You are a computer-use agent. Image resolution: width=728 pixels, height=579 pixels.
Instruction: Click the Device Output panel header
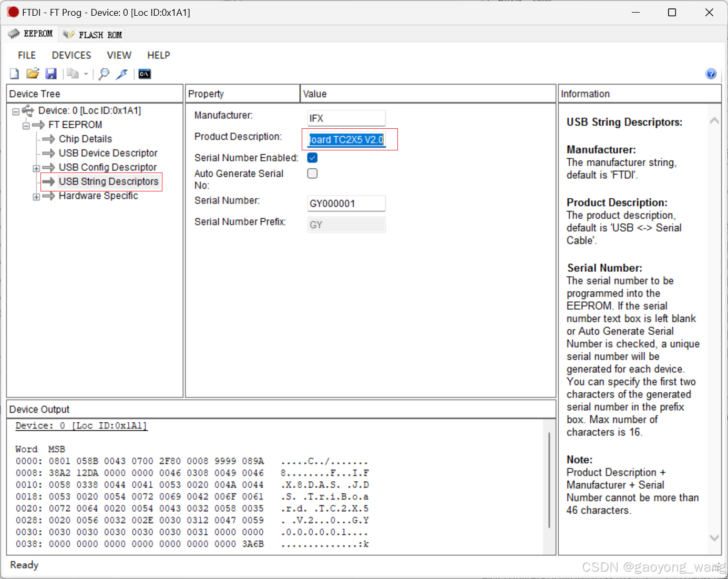tap(281, 409)
